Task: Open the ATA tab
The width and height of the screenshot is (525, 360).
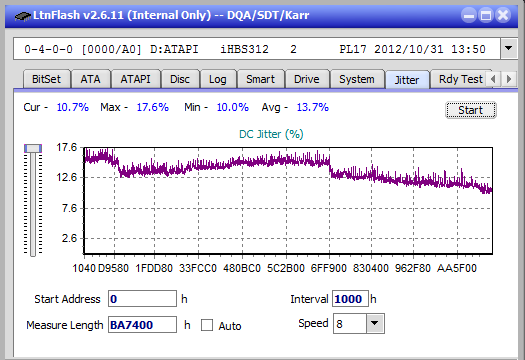Action: (90, 79)
